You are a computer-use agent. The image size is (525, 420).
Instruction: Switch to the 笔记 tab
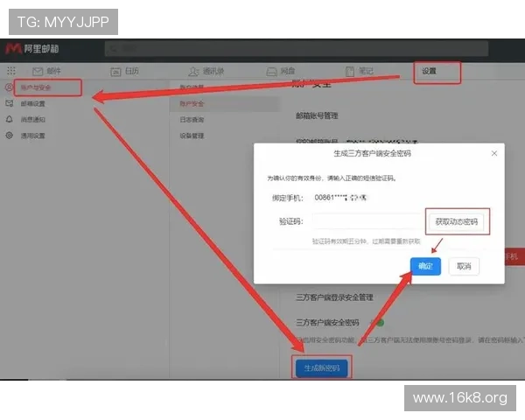366,71
